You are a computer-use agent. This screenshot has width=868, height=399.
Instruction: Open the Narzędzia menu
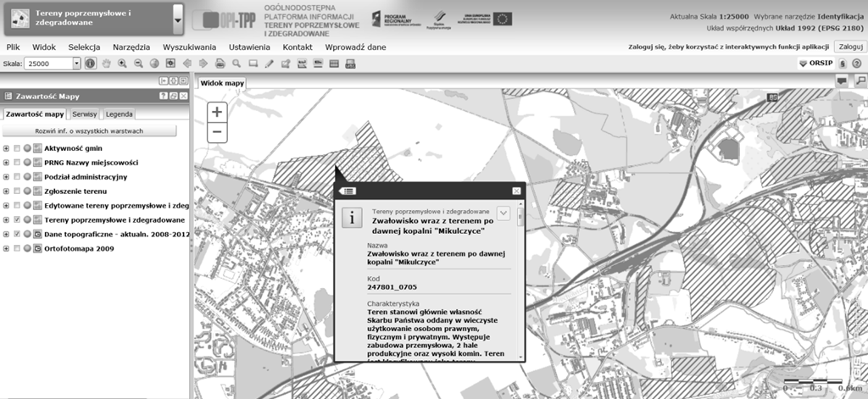click(131, 47)
